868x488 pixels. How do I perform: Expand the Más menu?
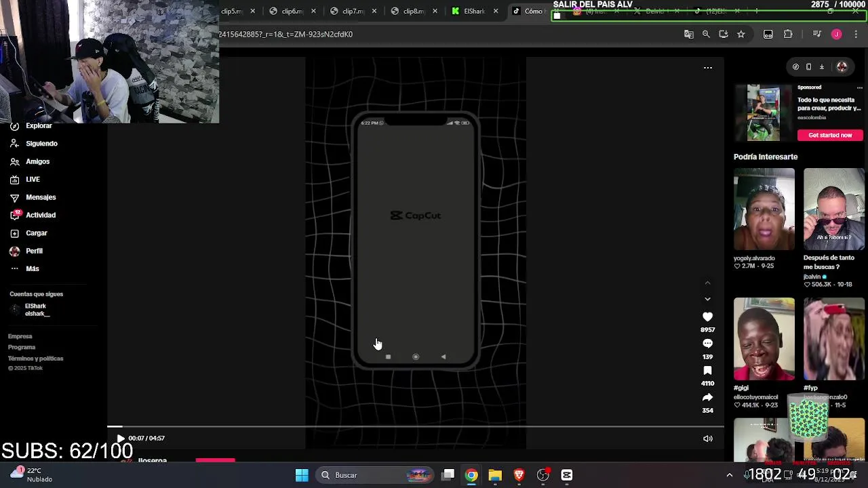click(x=25, y=269)
